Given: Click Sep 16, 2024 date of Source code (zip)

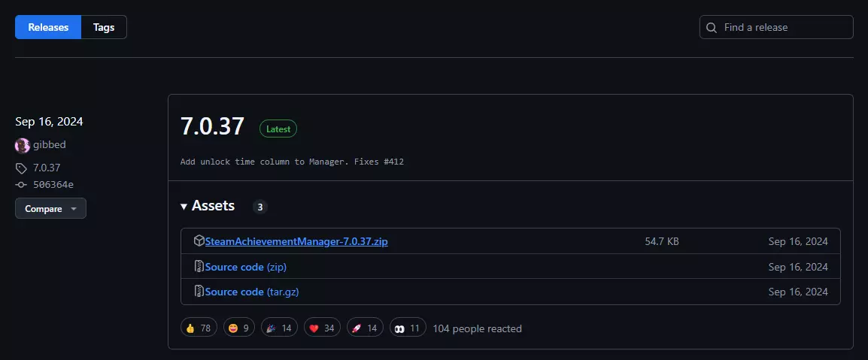Looking at the screenshot, I should [x=798, y=267].
